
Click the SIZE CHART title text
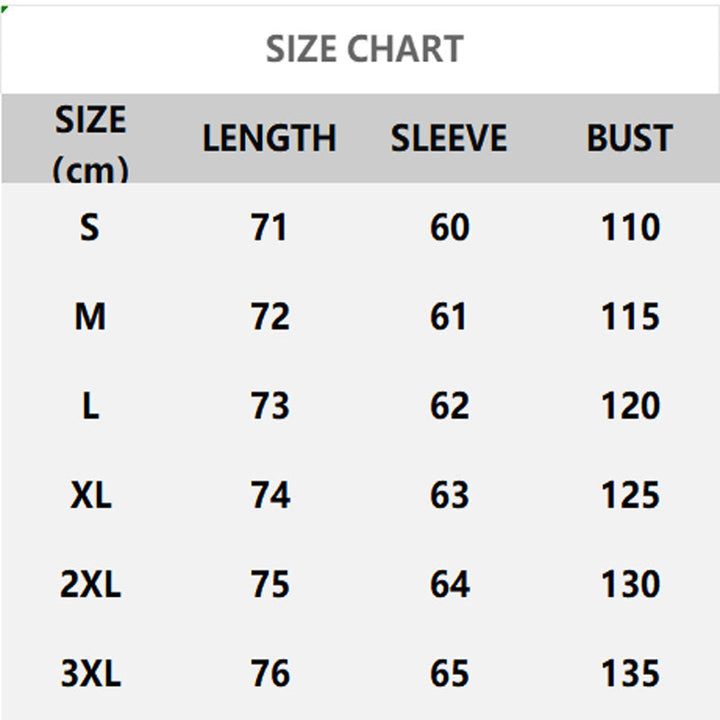click(x=364, y=49)
